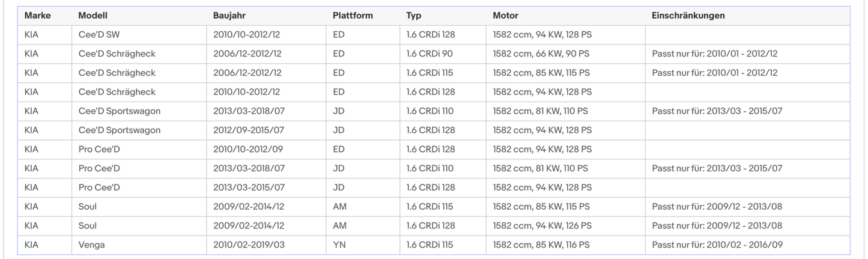The image size is (868, 259).
Task: Select KIA cell in the Venga row
Action: pyautogui.click(x=31, y=245)
